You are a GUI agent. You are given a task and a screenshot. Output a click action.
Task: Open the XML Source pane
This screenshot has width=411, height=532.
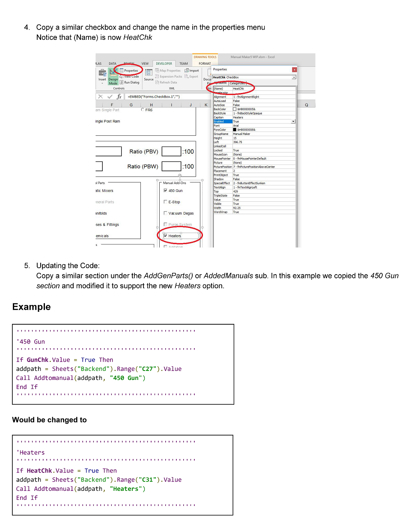(149, 74)
